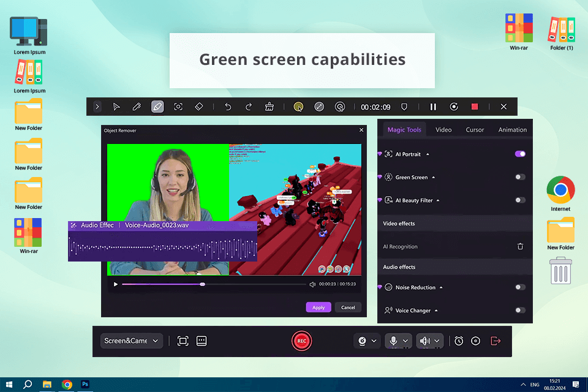Click the circled slash icon in the toolbar
588x392 pixels.
click(x=319, y=107)
